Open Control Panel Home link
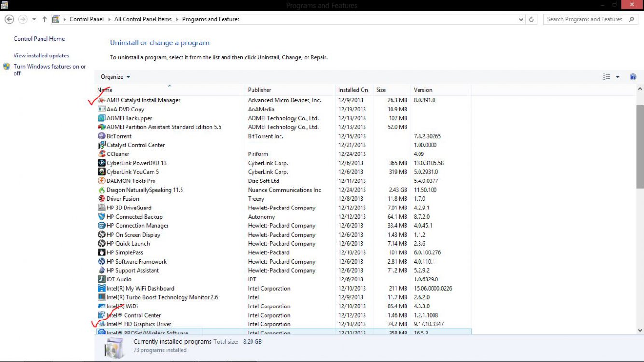This screenshot has width=644, height=362. (39, 39)
